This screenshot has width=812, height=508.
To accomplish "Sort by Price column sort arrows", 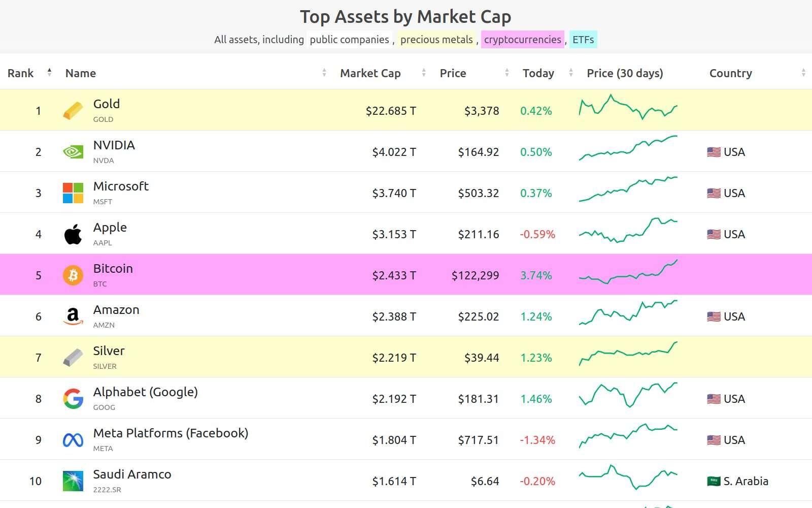I will coord(507,73).
